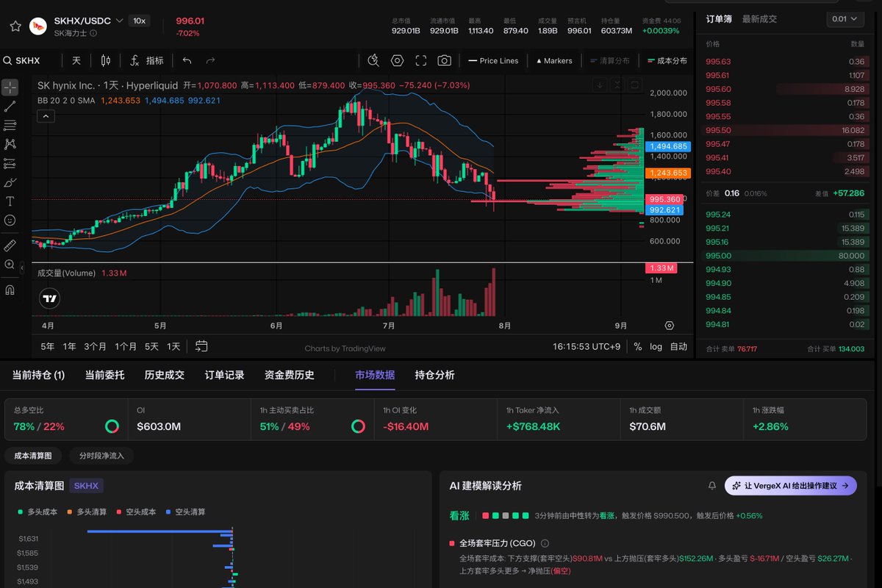Open the emoji sticker tool
Image resolution: width=882 pixels, height=588 pixels.
point(10,220)
